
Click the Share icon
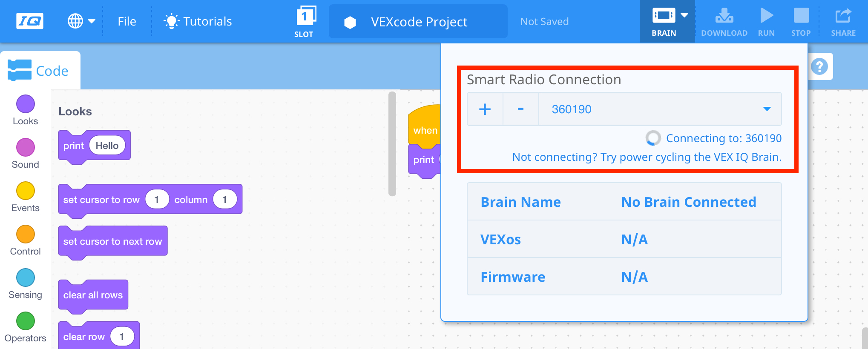pos(843,21)
